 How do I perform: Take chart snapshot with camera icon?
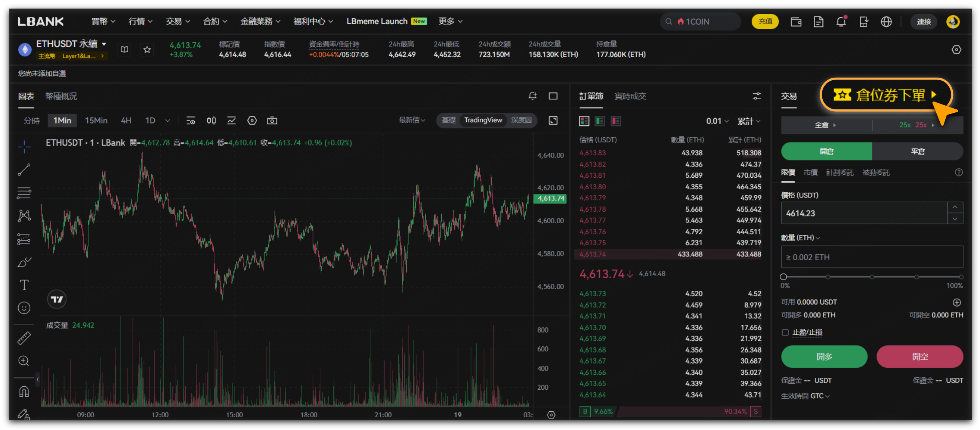[x=272, y=121]
